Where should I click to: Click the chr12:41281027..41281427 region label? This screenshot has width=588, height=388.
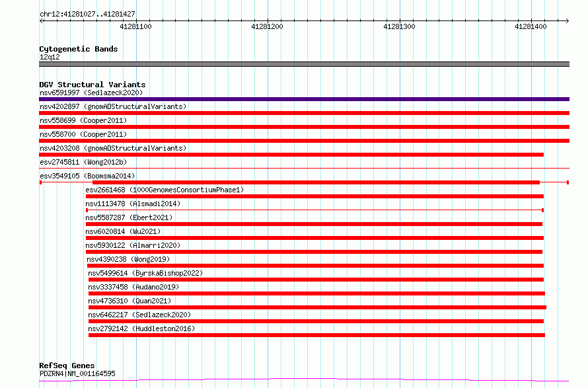pyautogui.click(x=87, y=14)
